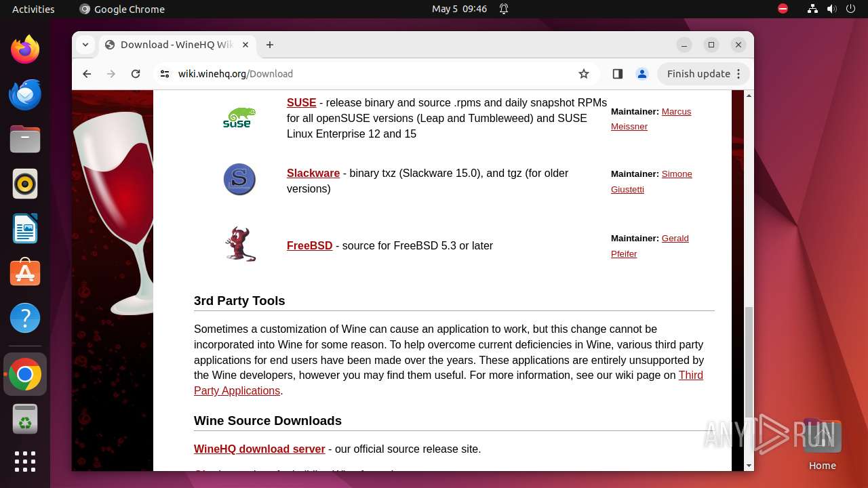Open Firefox from the dock
This screenshot has height=488, width=868.
tap(25, 49)
